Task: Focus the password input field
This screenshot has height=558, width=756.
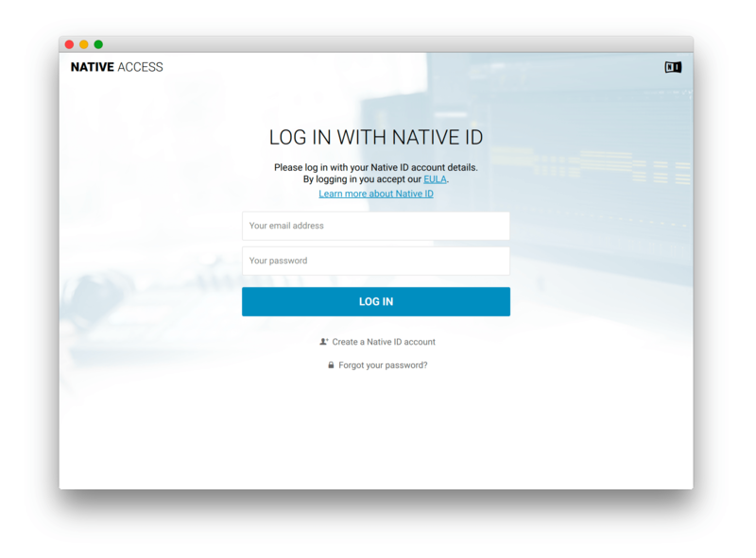Action: click(x=375, y=261)
